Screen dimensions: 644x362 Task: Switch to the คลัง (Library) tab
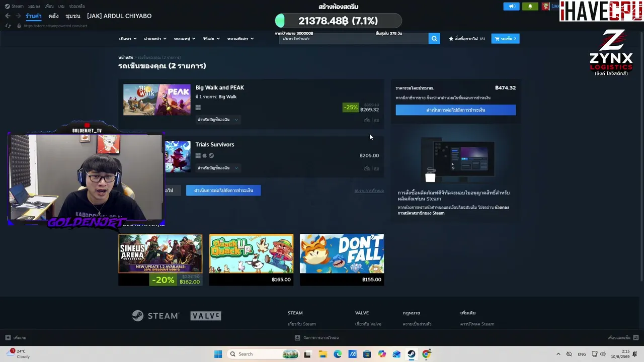click(x=54, y=16)
